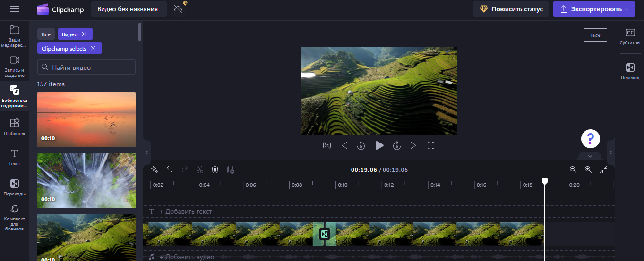Click the scissors split tool

pos(200,169)
